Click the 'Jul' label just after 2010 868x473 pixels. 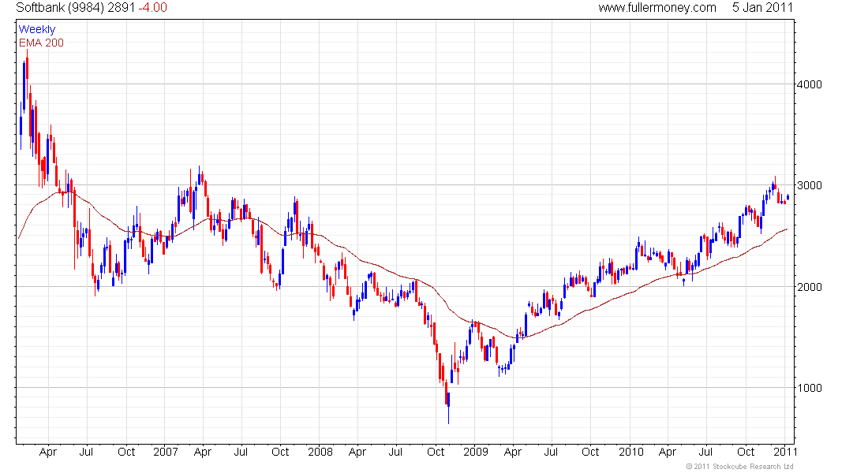705,452
